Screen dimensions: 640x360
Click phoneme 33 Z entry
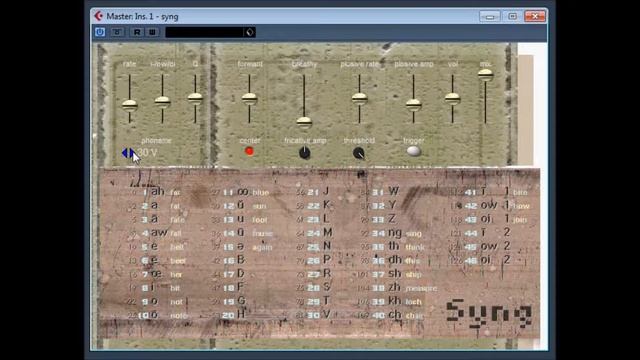click(x=384, y=219)
